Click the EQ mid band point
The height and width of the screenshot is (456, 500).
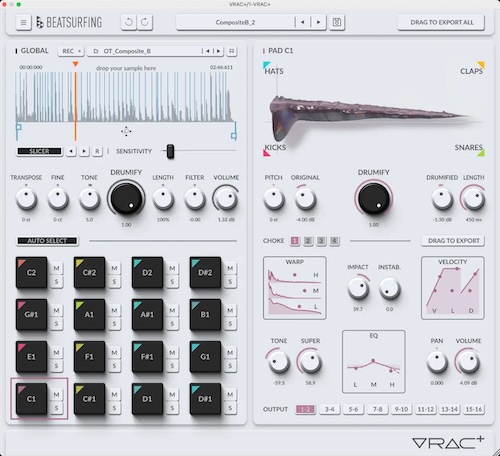pyautogui.click(x=373, y=361)
